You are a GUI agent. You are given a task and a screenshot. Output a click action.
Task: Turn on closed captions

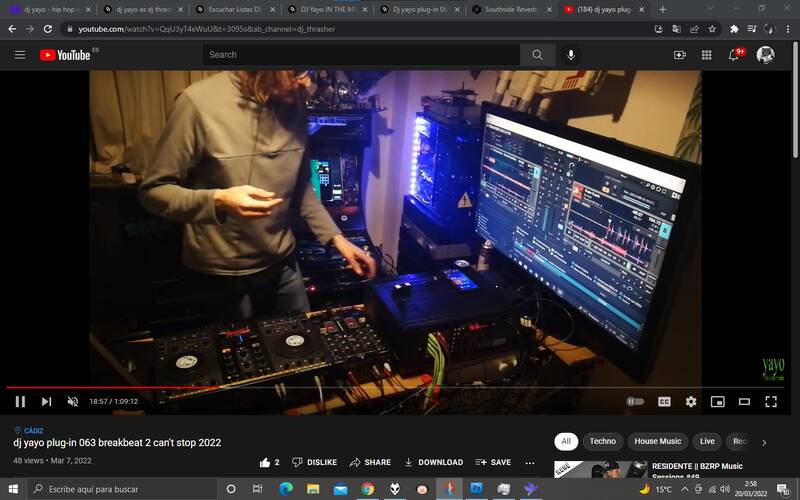click(664, 401)
